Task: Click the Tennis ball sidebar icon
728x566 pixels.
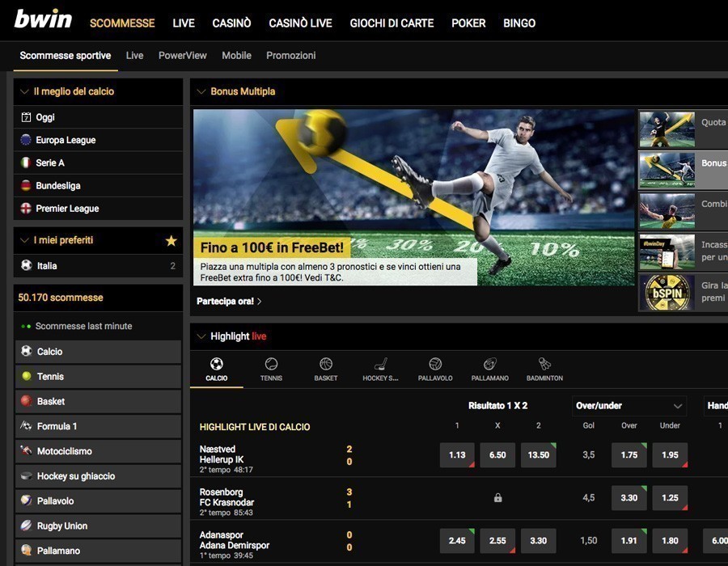Action: tap(27, 376)
